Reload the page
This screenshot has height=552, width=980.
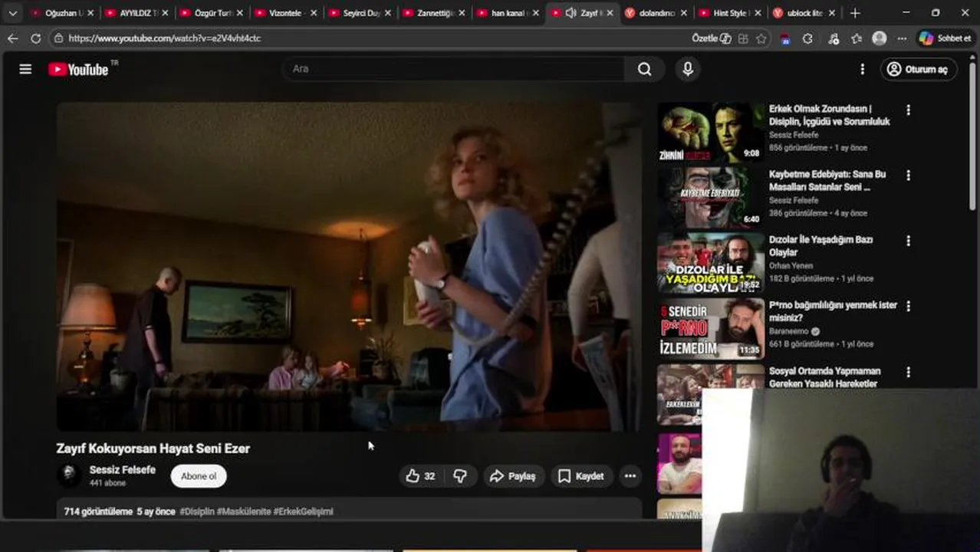[x=35, y=38]
